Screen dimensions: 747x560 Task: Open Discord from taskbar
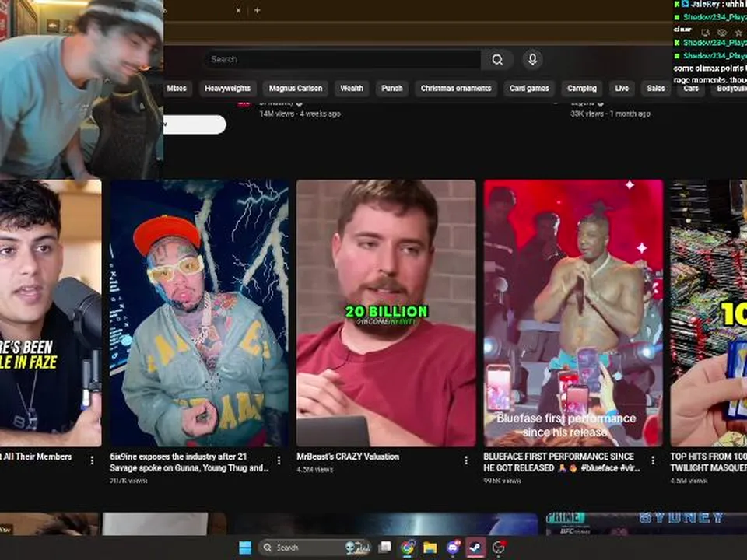pyautogui.click(x=453, y=548)
